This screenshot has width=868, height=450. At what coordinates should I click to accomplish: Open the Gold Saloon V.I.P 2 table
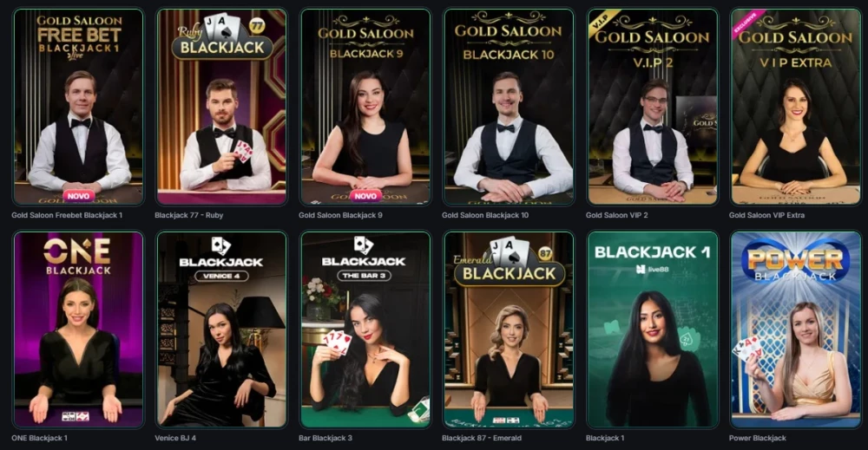[x=652, y=107]
